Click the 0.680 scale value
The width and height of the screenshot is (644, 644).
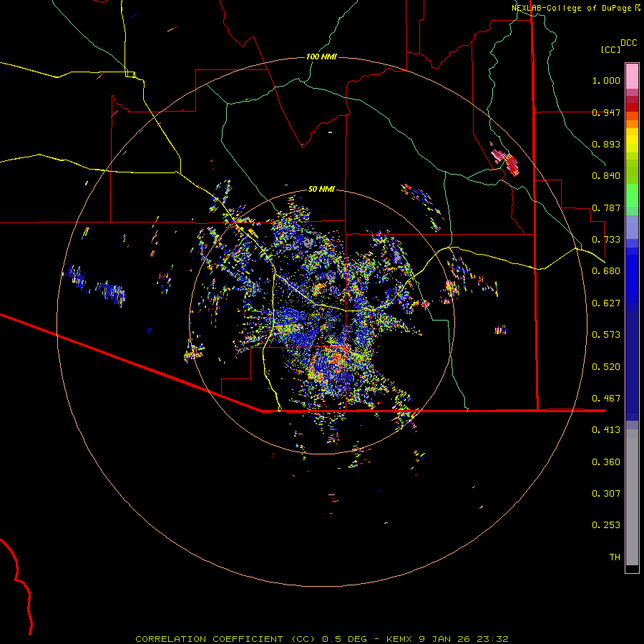coord(606,271)
